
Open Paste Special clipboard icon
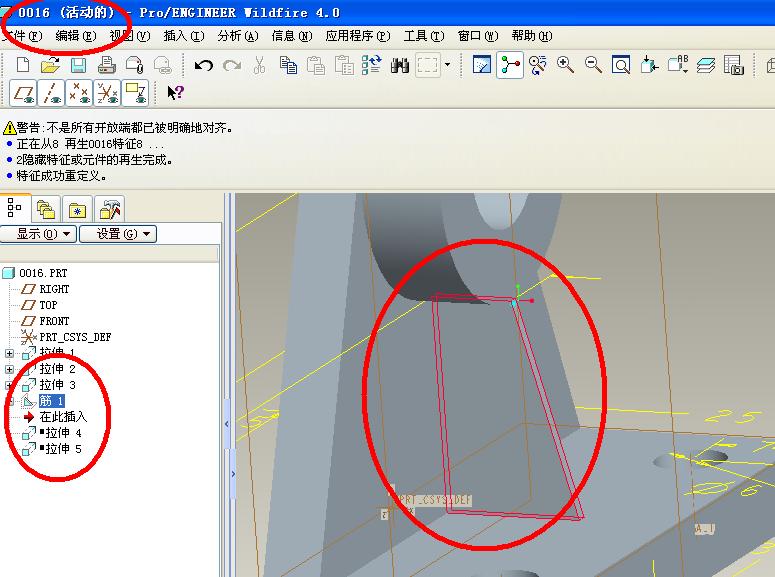coord(344,65)
